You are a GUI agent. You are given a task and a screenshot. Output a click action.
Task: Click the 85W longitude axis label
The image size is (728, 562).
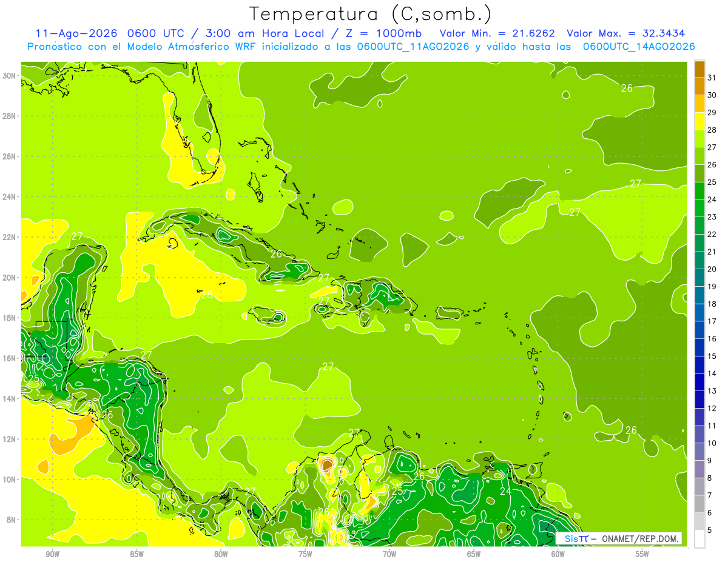pos(136,554)
